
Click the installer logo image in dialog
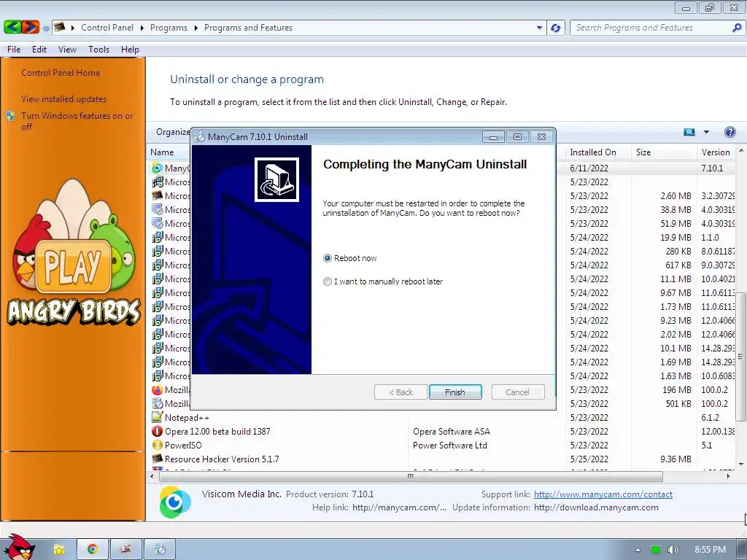276,179
